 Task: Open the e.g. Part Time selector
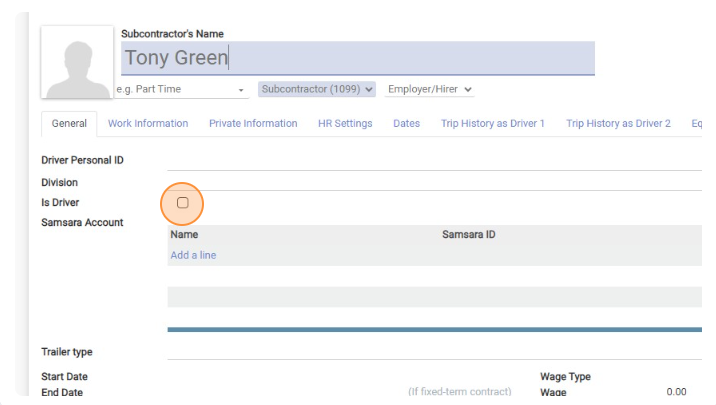click(x=181, y=89)
